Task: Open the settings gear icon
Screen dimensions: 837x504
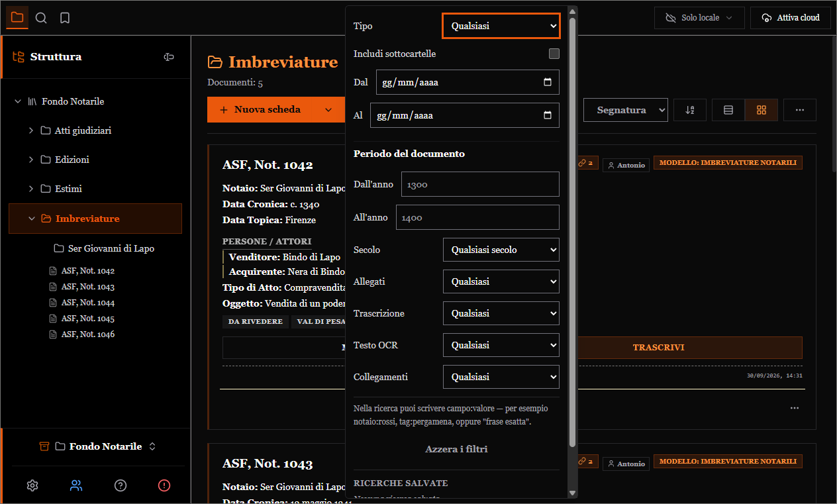Action: tap(32, 485)
